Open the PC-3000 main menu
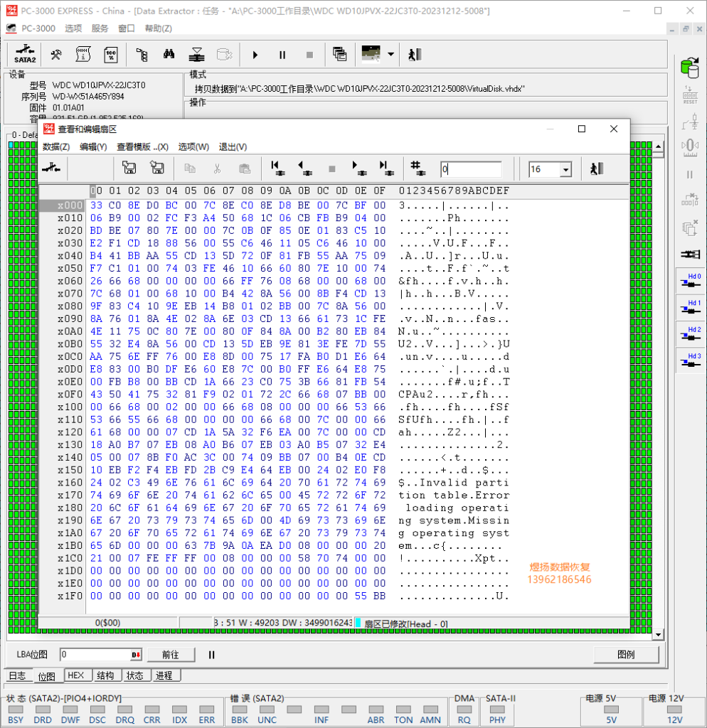Screen dimensions: 707x728 (38, 28)
